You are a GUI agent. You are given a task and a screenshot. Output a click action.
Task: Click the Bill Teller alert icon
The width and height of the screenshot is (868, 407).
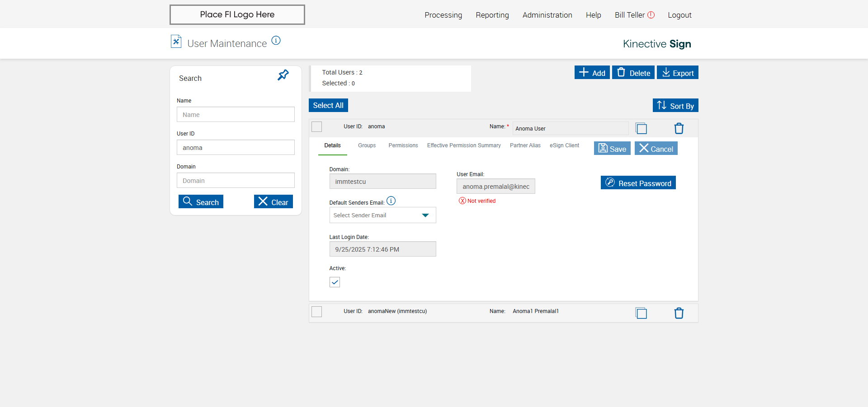pos(651,15)
